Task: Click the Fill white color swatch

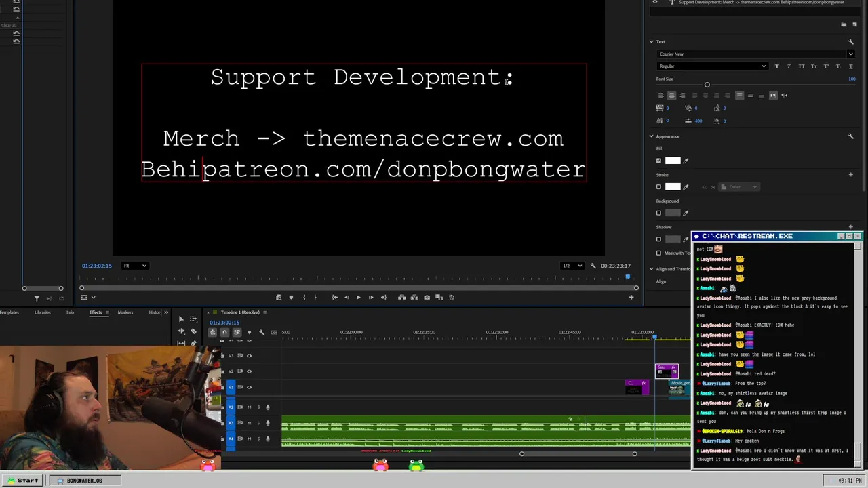Action: tap(673, 161)
